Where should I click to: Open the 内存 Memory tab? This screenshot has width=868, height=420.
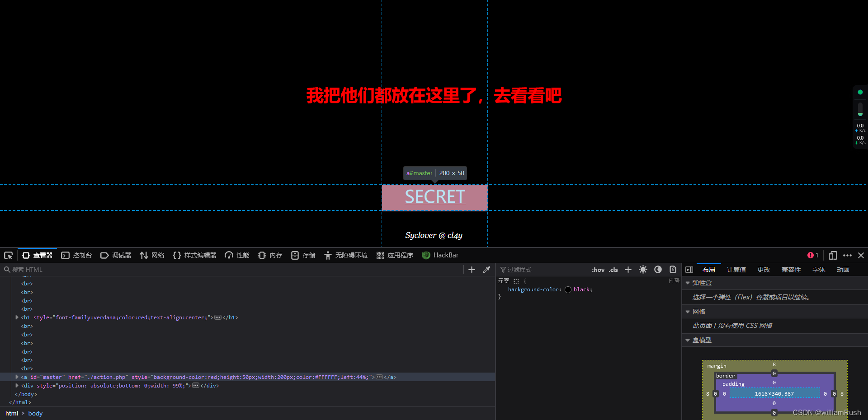270,256
